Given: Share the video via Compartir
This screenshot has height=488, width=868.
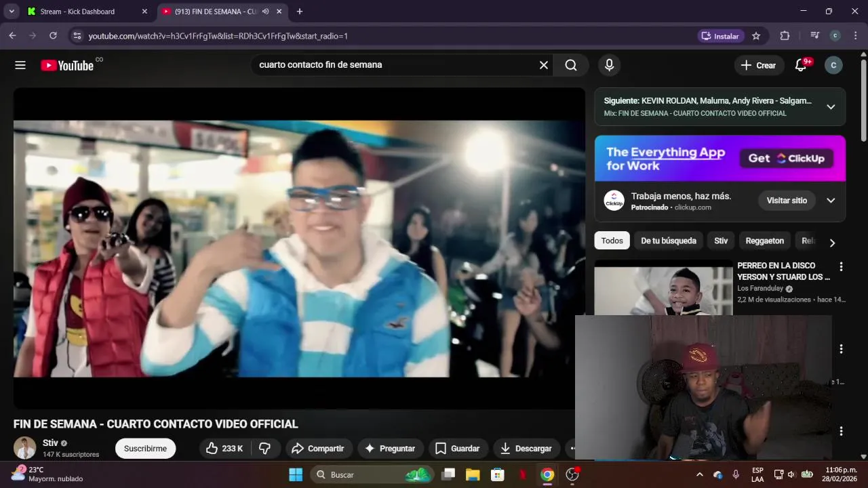Looking at the screenshot, I should (318, 448).
